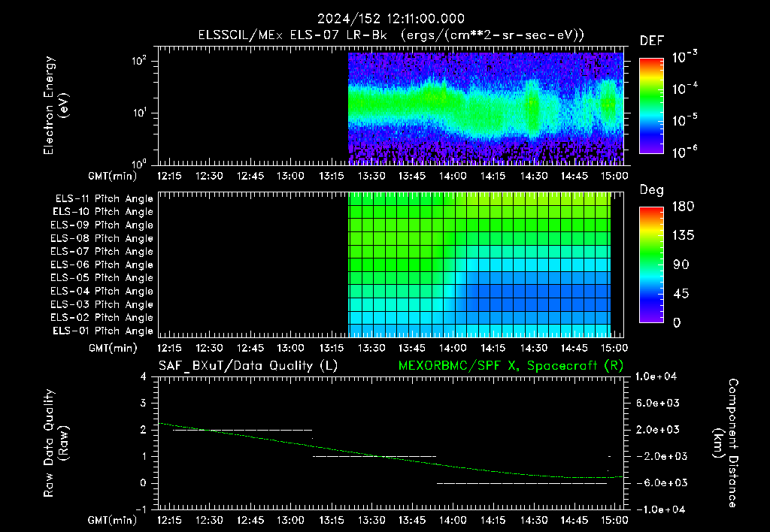The image size is (770, 532).
Task: Click the 6.0e+03 right axis value
Action: 657,403
